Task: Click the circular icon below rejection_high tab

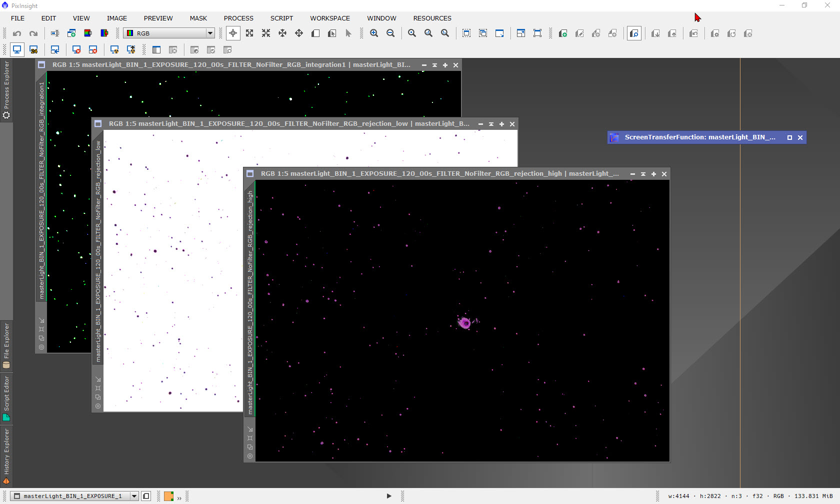Action: pyautogui.click(x=250, y=456)
